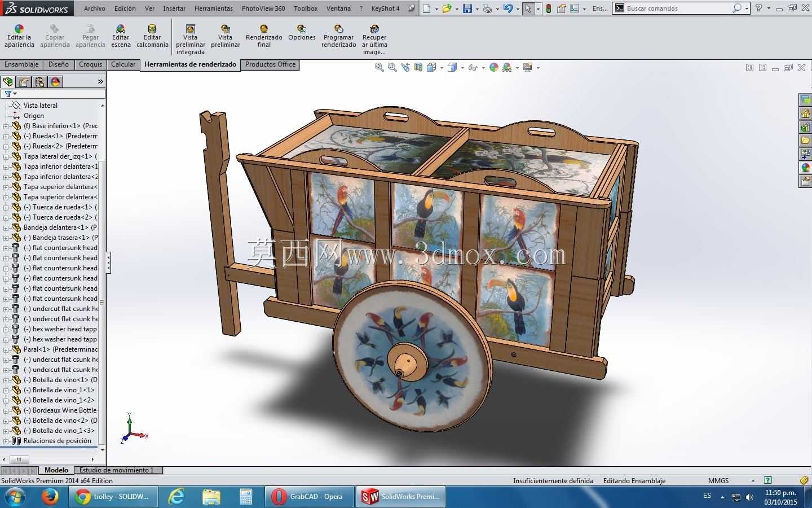Open Appearances tab in task pane
The width and height of the screenshot is (812, 508).
coord(806,168)
